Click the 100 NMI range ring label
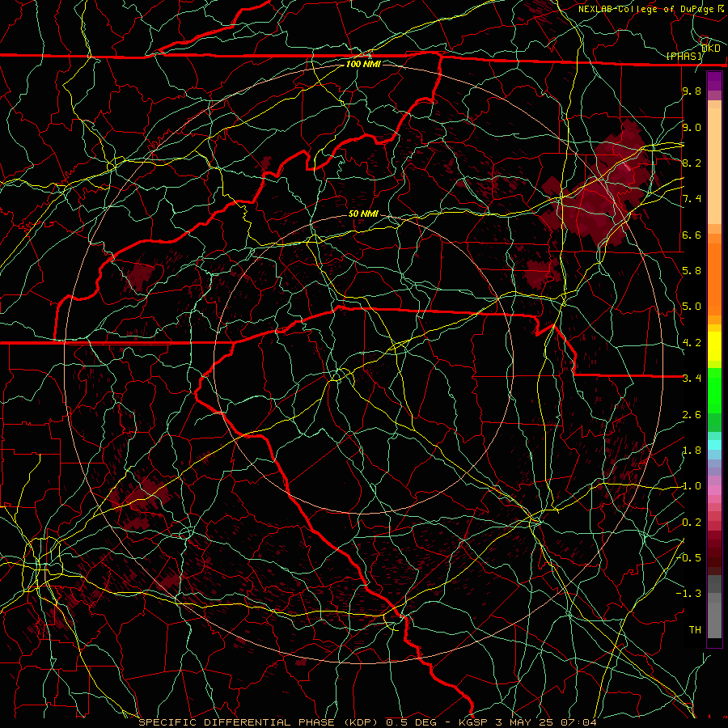This screenshot has height=728, width=728. click(x=363, y=64)
